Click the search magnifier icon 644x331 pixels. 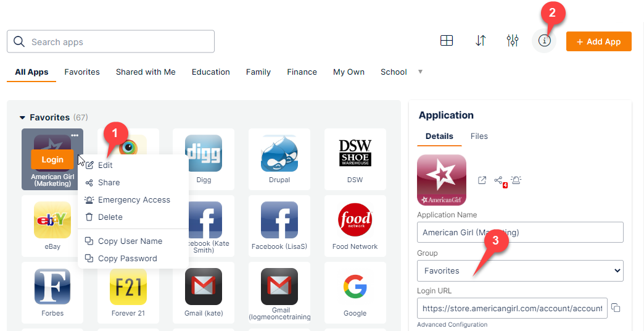point(19,41)
